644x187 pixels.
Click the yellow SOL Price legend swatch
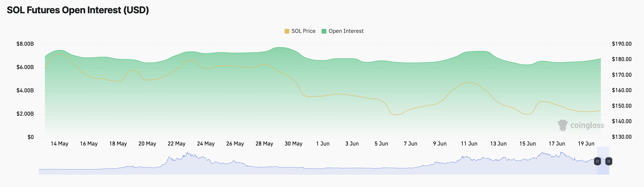287,31
